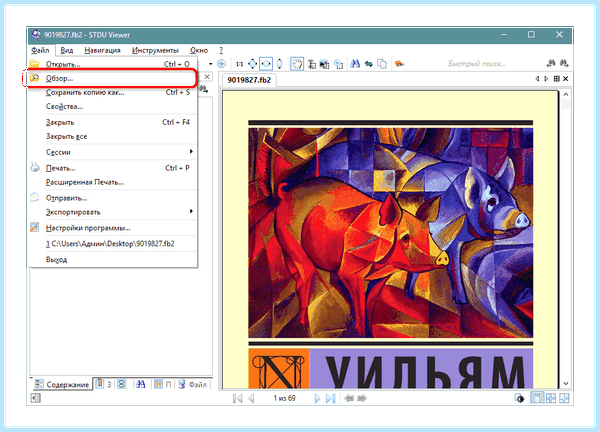Click the search-previous binoculars icon
The width and height of the screenshot is (600, 432).
[x=551, y=64]
